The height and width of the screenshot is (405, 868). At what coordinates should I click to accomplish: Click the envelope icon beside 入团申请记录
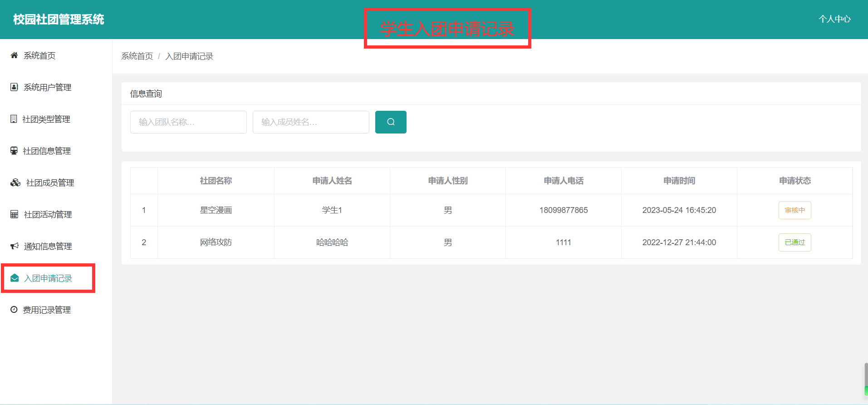[15, 278]
